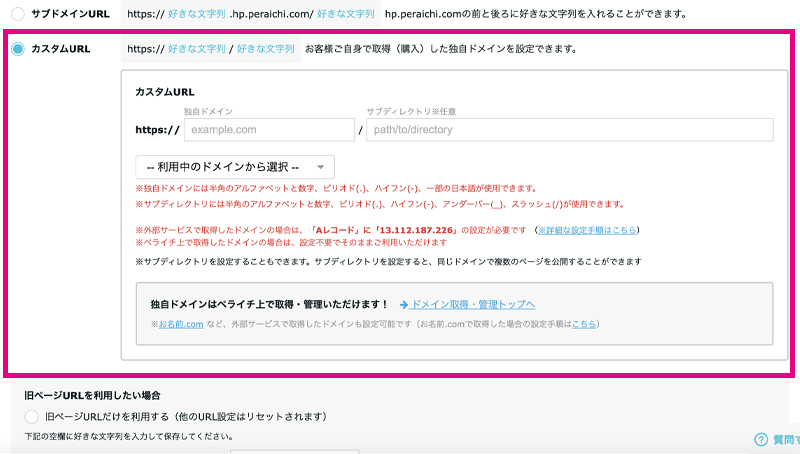
Task: Open the 詳細な設定手順はこちら link
Action: pos(586,230)
